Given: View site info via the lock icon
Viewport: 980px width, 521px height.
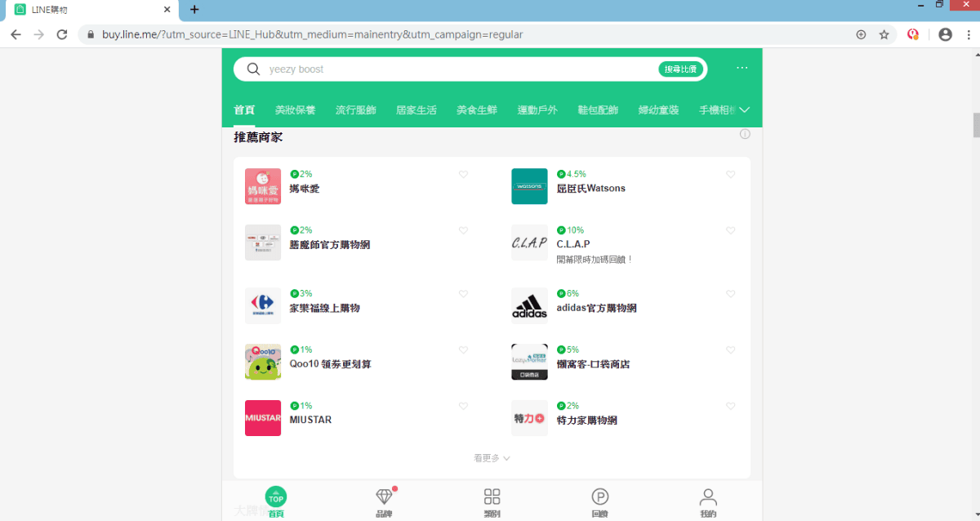Looking at the screenshot, I should (x=91, y=34).
